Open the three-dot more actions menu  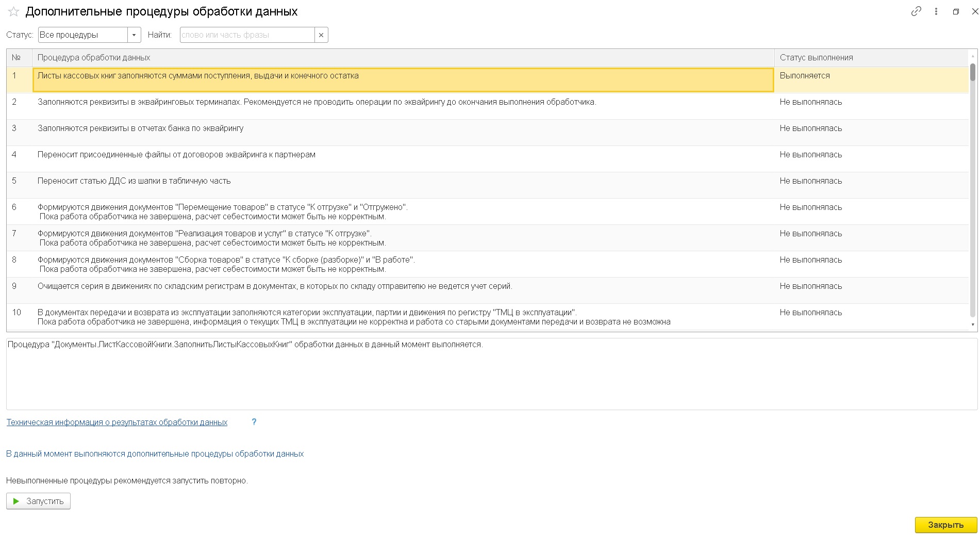[936, 11]
